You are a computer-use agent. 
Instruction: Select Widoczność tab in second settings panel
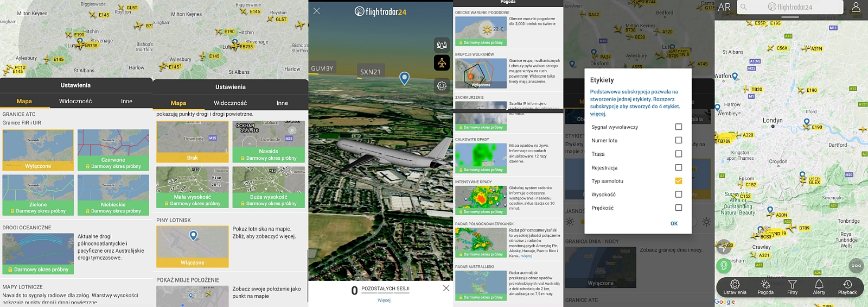(230, 103)
